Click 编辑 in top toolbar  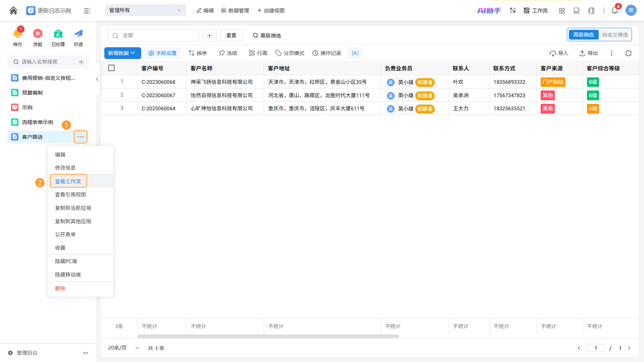pos(205,11)
